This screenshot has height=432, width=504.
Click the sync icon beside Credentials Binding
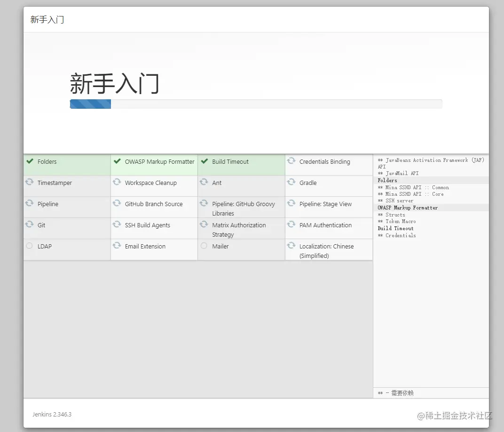(x=291, y=161)
